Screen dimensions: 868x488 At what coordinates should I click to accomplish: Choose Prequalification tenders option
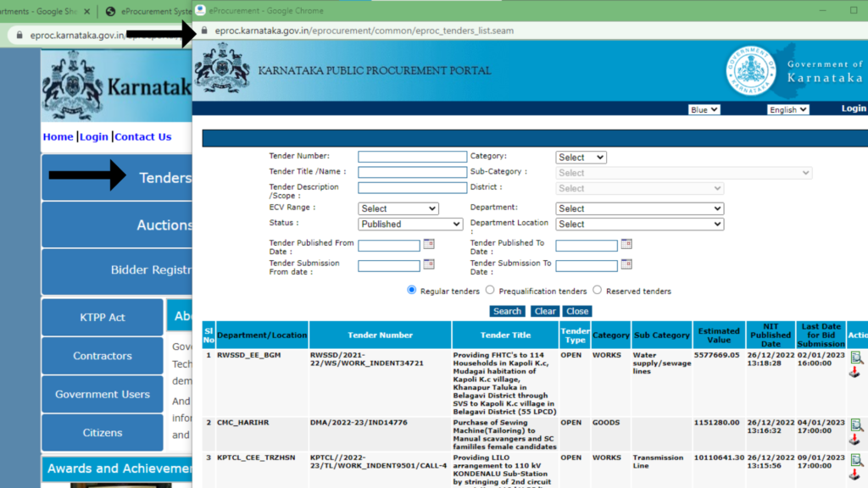490,290
